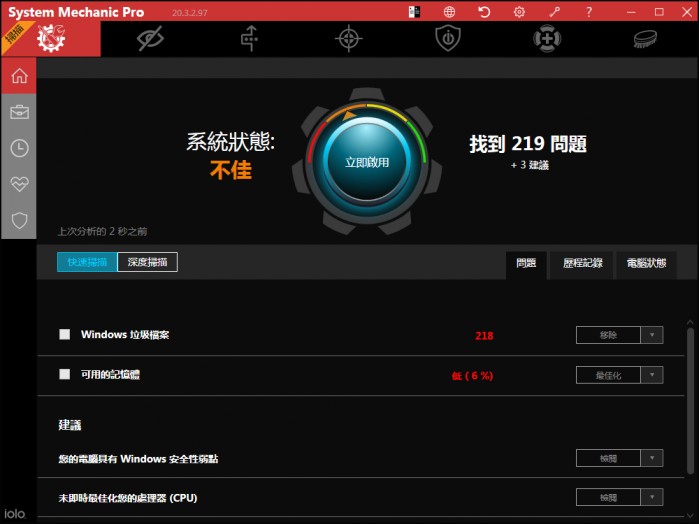Image resolution: width=699 pixels, height=524 pixels.
Task: Switch to the 歷程記錄 tab
Action: tap(583, 264)
